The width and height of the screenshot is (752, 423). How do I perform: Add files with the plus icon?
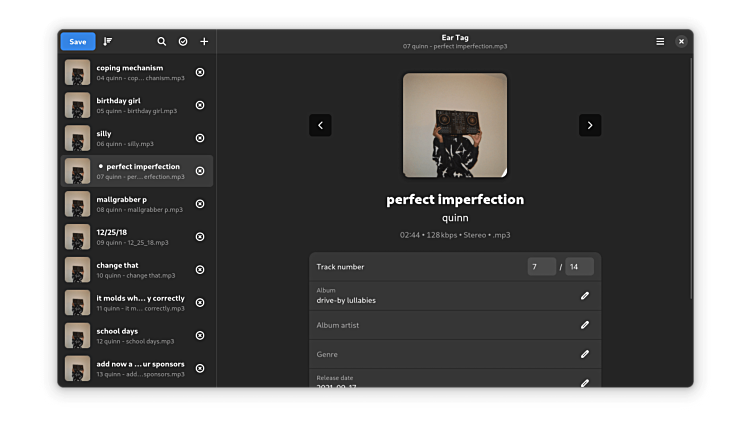(204, 41)
